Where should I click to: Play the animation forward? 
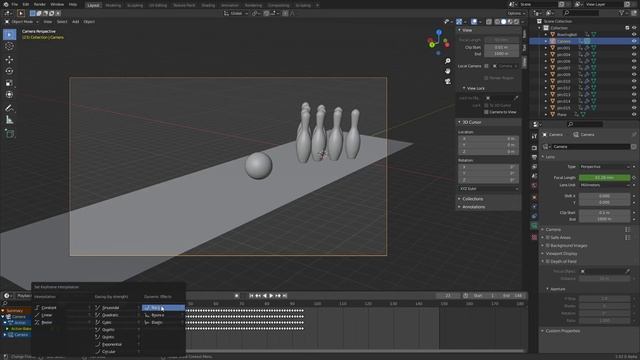271,296
